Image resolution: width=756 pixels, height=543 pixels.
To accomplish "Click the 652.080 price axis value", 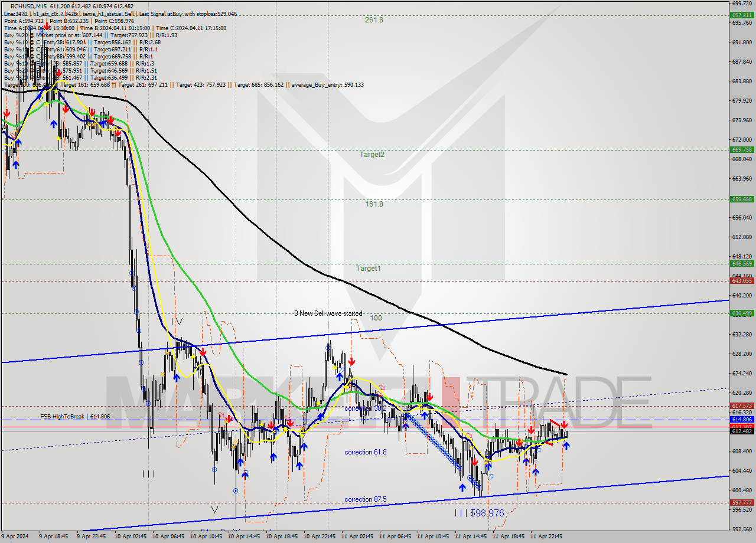I will [x=742, y=237].
